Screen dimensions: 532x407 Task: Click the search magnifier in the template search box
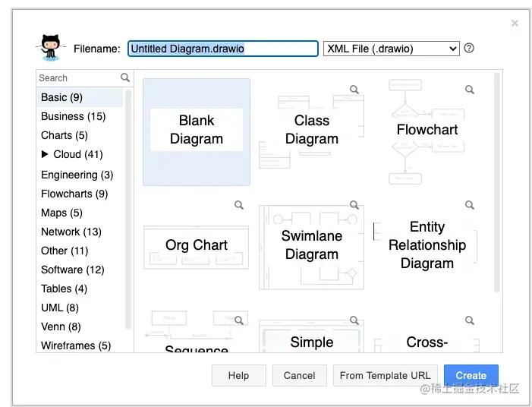[x=125, y=77]
